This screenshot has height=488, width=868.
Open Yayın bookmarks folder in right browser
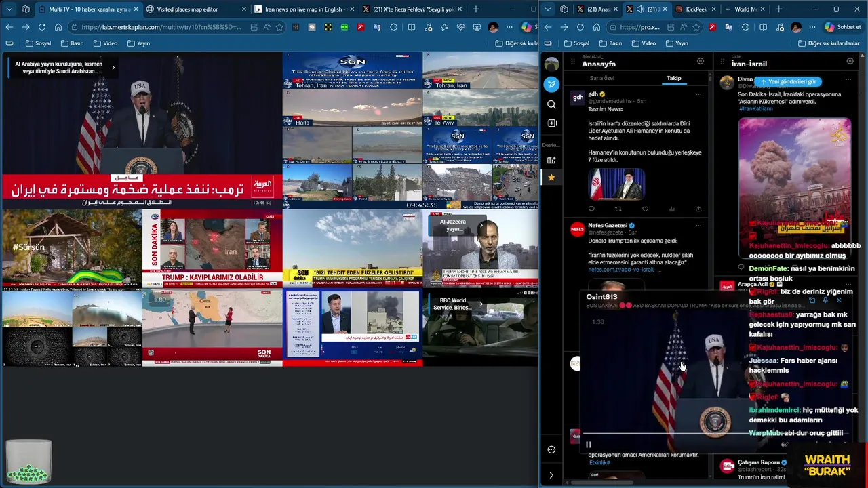click(677, 43)
